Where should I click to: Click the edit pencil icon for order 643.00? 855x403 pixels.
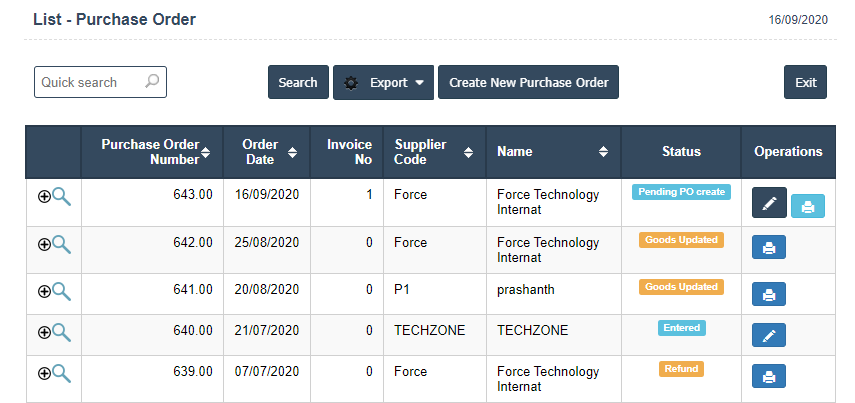click(x=769, y=203)
